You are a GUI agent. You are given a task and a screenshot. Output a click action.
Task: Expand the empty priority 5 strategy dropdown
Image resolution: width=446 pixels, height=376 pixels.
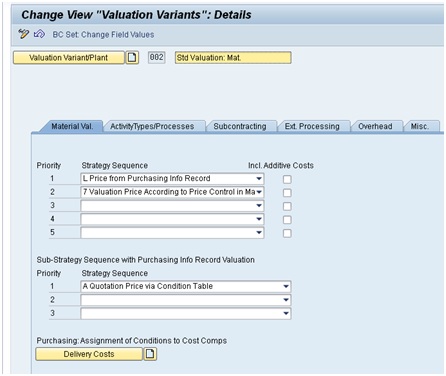[x=172, y=232]
